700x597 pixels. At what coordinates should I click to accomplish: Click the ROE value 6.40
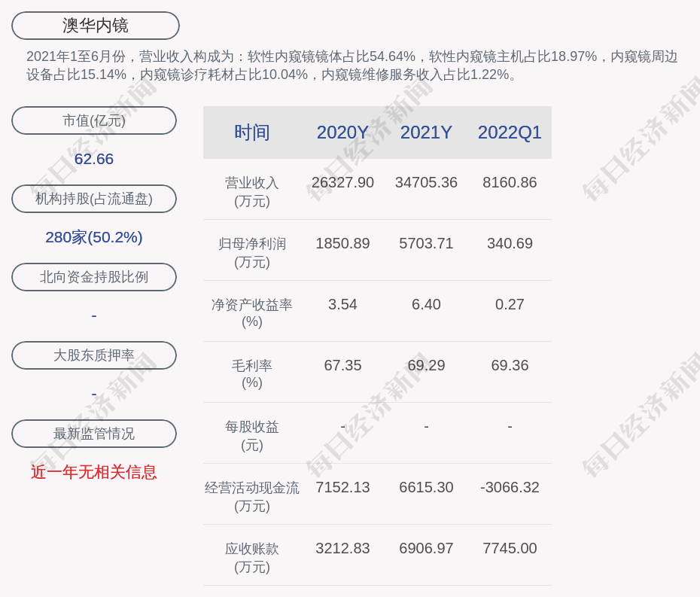click(426, 305)
